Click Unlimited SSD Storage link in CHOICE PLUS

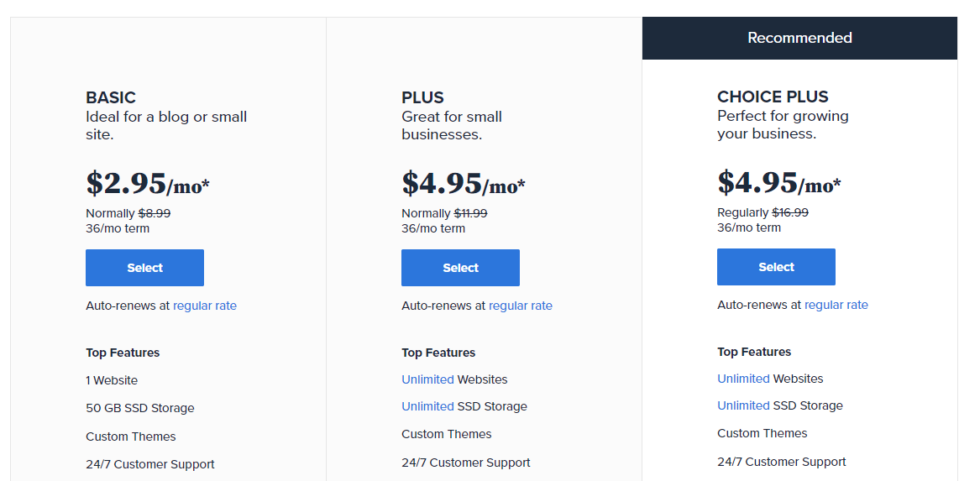(x=743, y=405)
